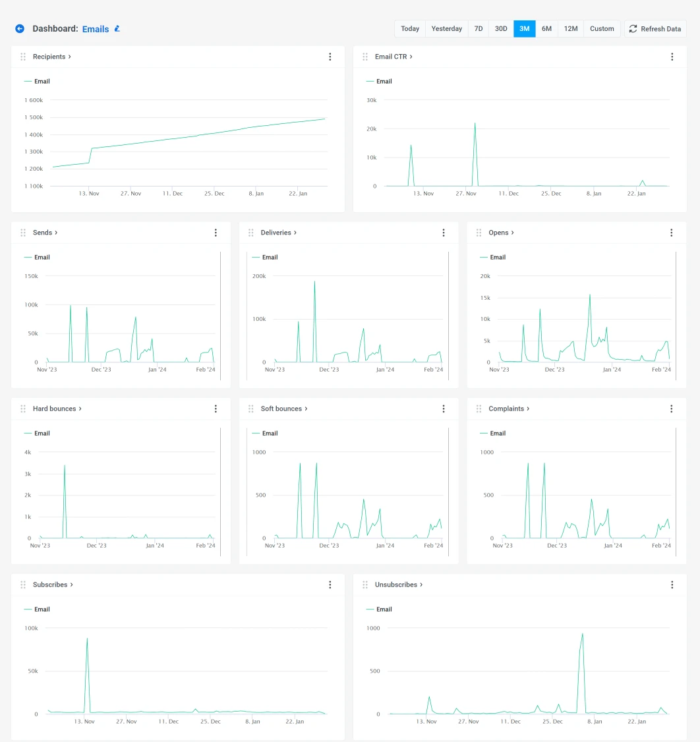Open the Emails dashboard link
700x742 pixels.
tap(96, 28)
